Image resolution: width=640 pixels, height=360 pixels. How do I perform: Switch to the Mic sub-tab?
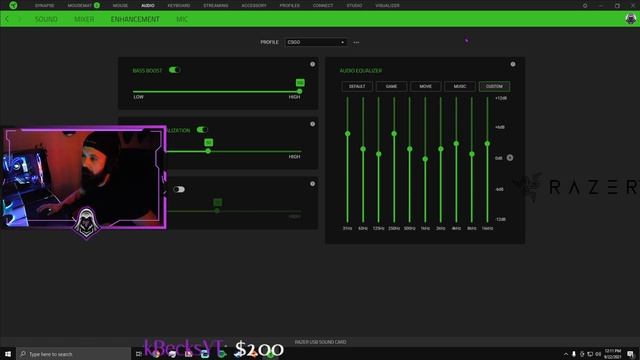click(182, 19)
